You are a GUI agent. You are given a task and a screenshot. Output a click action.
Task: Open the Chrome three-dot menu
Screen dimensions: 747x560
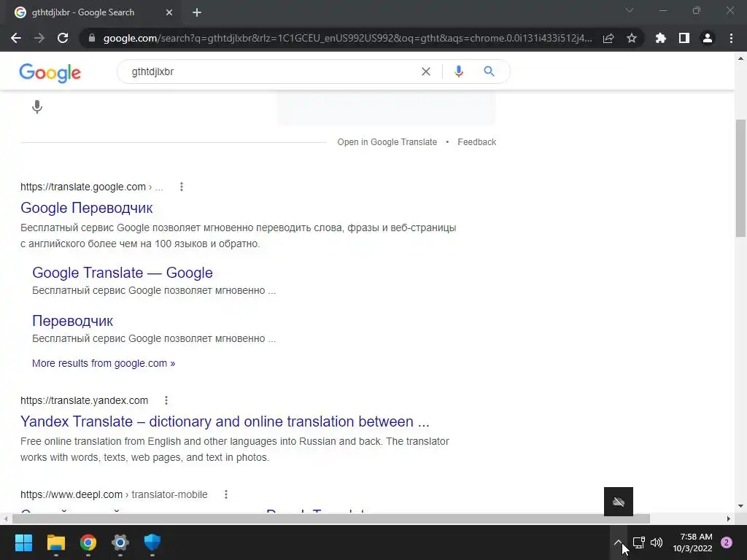(731, 38)
